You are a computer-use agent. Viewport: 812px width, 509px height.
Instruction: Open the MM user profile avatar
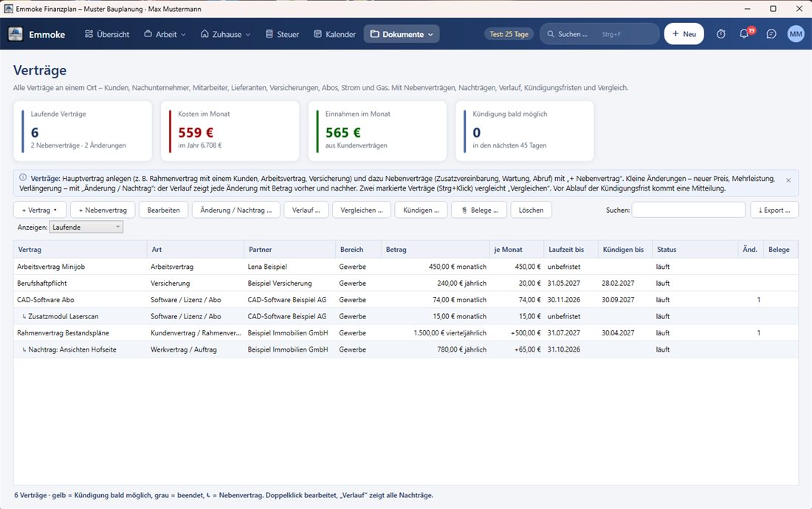click(796, 34)
